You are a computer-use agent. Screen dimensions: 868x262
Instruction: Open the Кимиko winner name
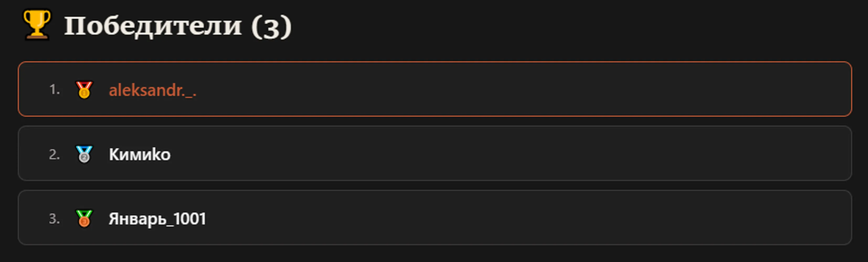point(140,155)
